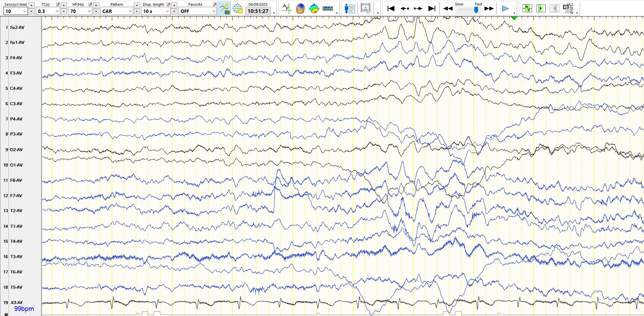Viewport: 644px width, 316px height.
Task: Jump to the end of the recording
Action: (432, 9)
